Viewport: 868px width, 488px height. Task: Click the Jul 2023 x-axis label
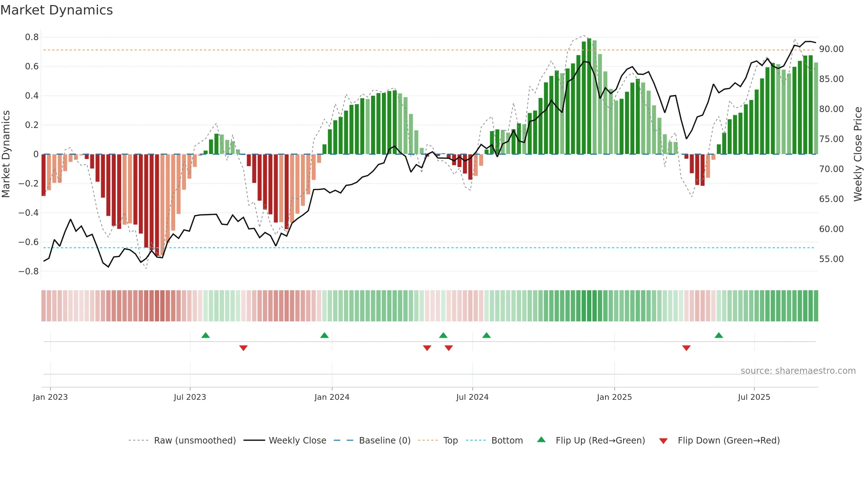pos(190,397)
